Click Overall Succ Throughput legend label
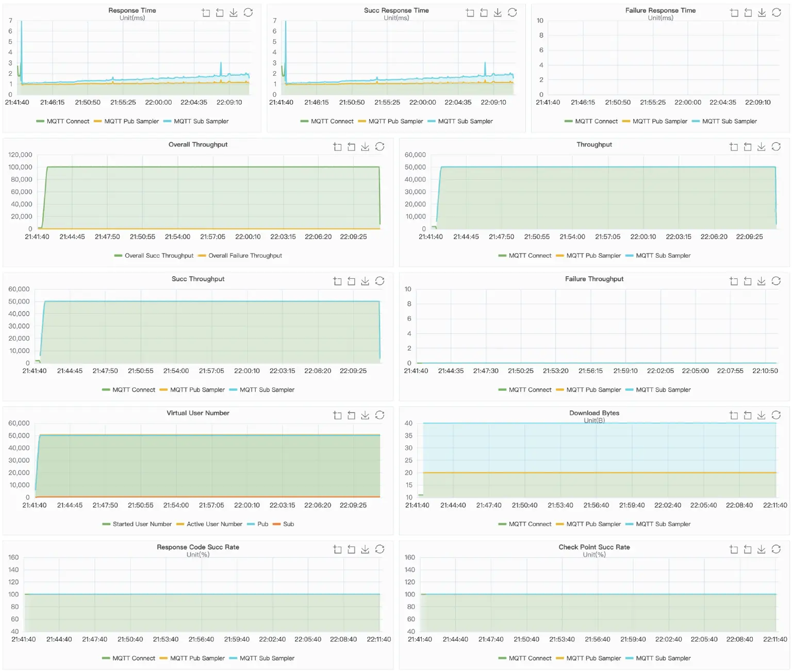The width and height of the screenshot is (792, 672). [159, 256]
